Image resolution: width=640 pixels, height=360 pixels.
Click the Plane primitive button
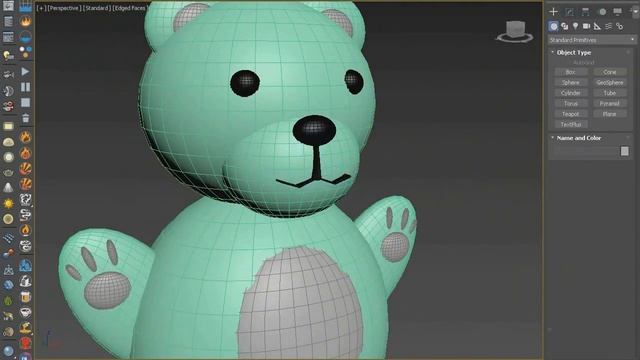[x=610, y=114]
